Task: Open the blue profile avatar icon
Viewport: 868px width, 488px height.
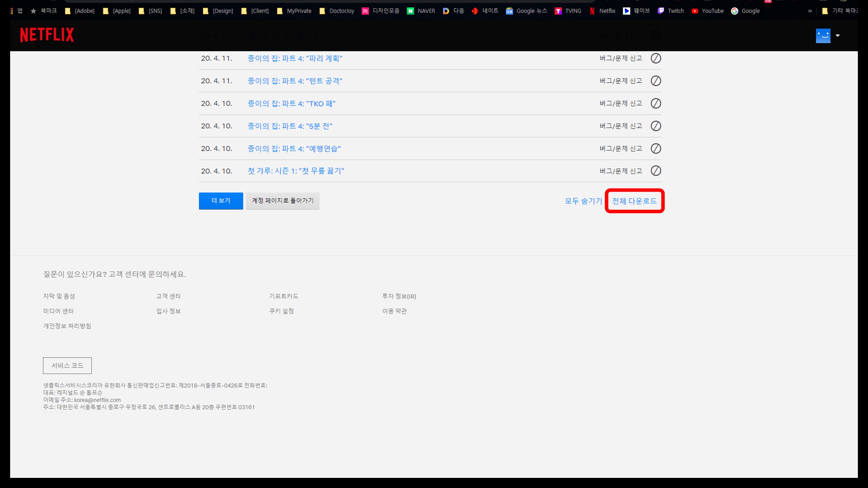Action: pyautogui.click(x=823, y=36)
